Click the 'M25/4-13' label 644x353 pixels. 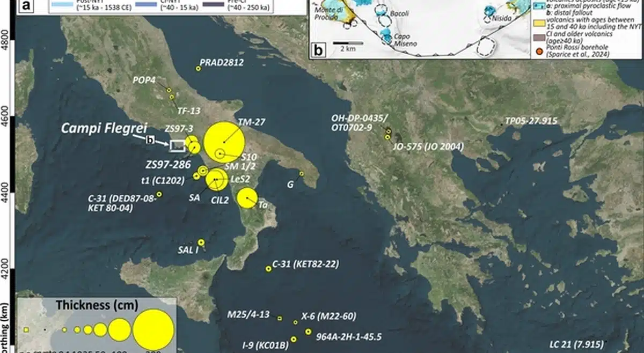point(248,315)
